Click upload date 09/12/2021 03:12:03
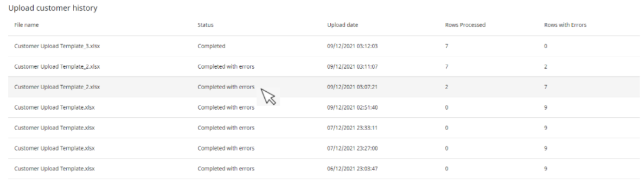This screenshot has height=192, width=644. (352, 46)
